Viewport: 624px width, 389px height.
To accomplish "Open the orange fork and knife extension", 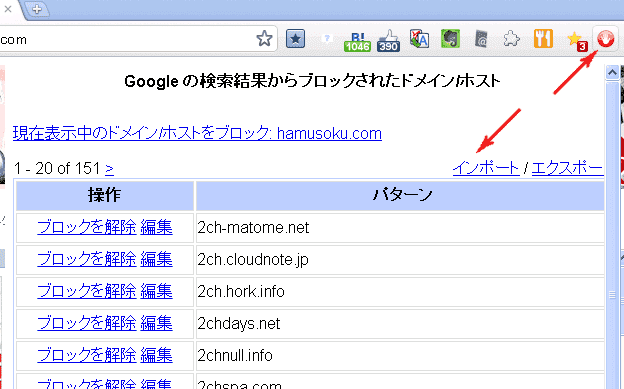I will tap(543, 39).
